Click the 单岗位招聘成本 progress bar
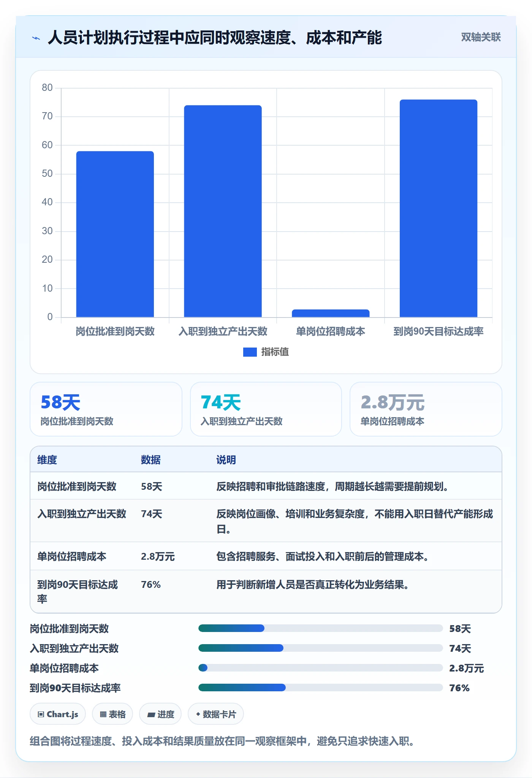This screenshot has width=532, height=778. point(321,668)
